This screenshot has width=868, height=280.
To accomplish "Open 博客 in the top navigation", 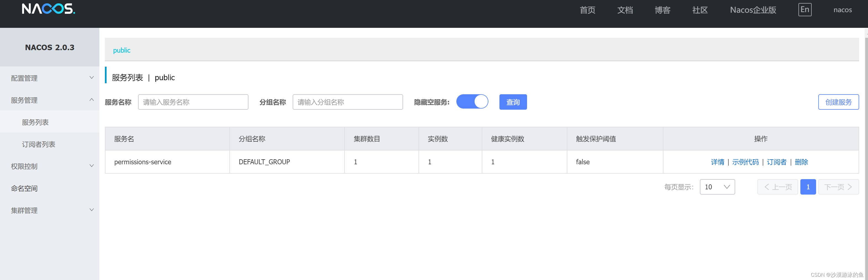I will point(662,10).
